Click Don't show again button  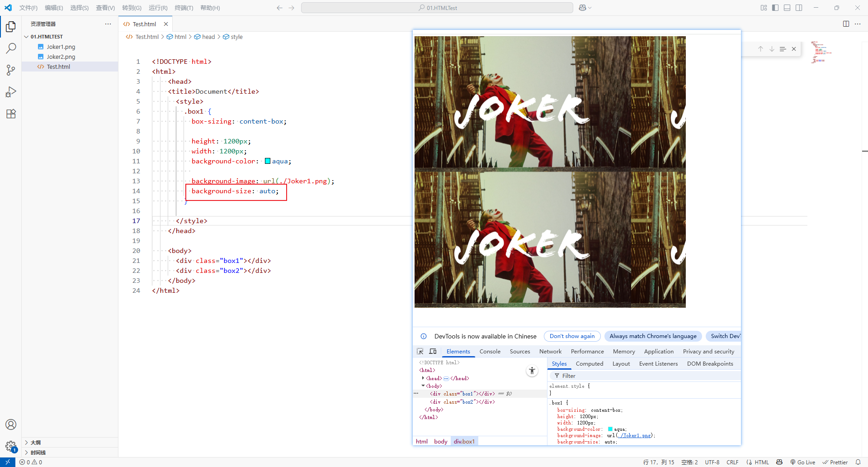572,336
